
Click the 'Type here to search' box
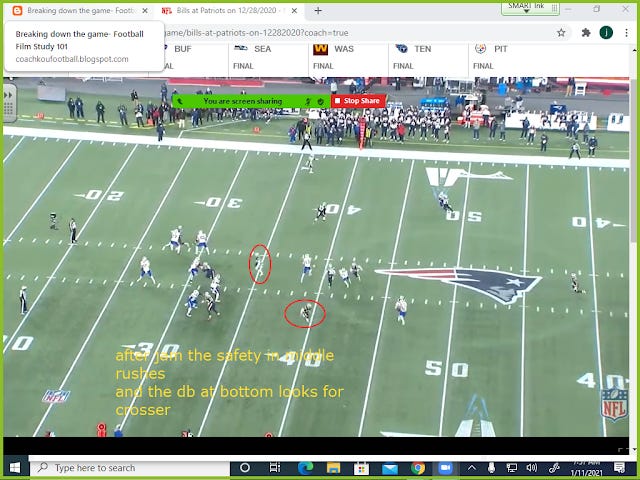tap(129, 468)
